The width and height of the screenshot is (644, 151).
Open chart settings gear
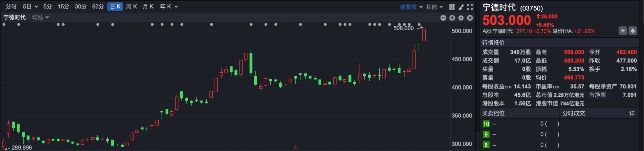(461, 18)
